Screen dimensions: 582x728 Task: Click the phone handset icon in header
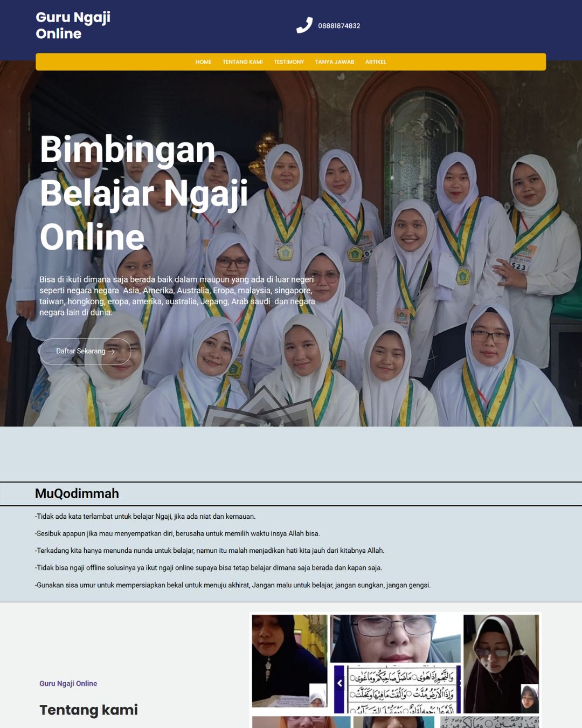pos(304,25)
